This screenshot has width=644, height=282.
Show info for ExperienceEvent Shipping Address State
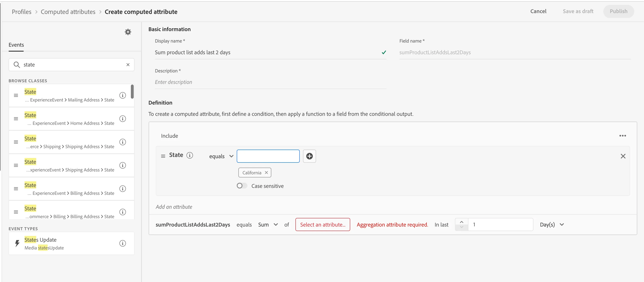[122, 165]
